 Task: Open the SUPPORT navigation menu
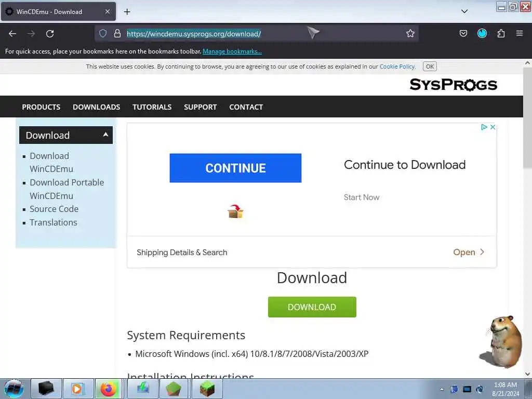pos(200,107)
